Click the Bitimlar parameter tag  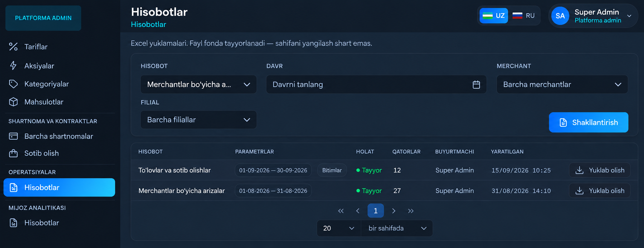pyautogui.click(x=332, y=170)
